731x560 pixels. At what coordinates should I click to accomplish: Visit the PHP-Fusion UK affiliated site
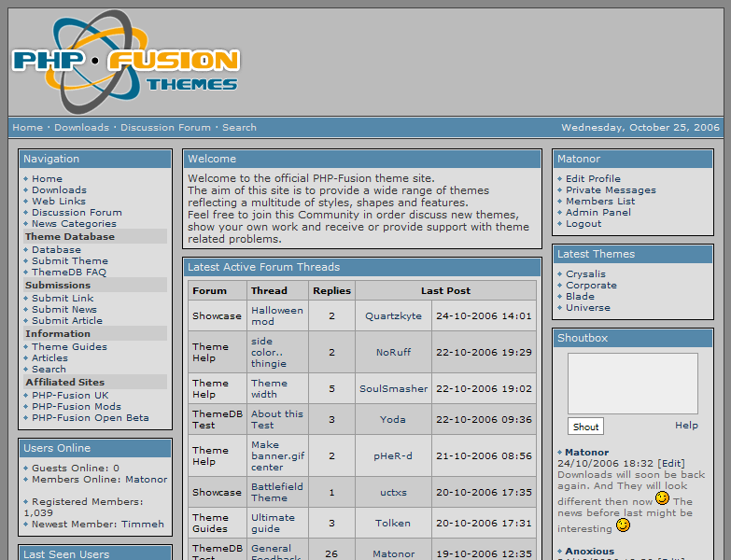tap(70, 395)
